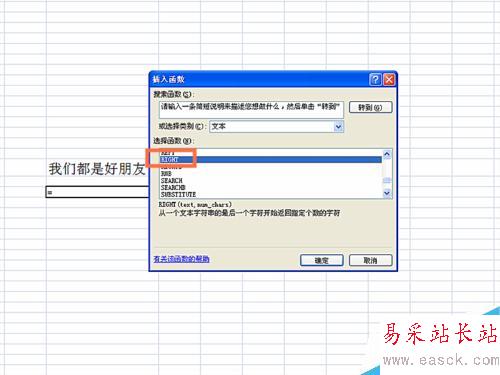Click the active cell containing the equals sign
500x375 pixels.
click(97, 192)
